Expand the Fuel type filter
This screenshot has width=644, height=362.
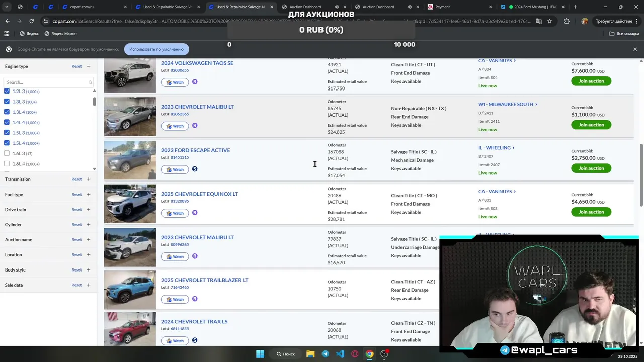click(x=89, y=195)
